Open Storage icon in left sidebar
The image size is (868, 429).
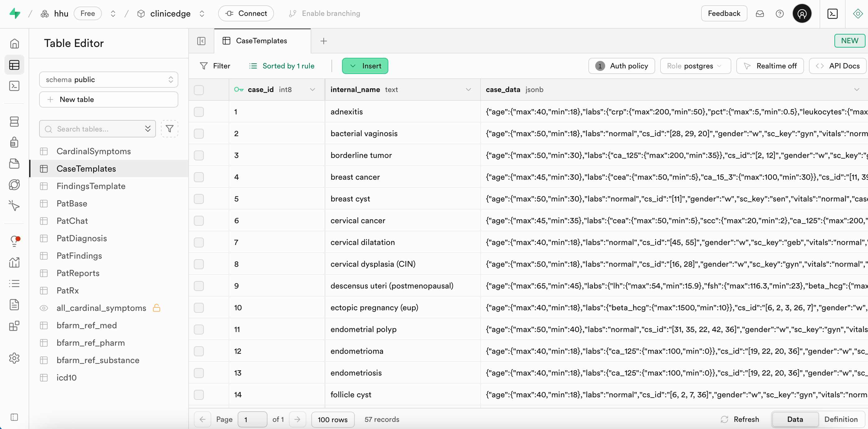click(x=14, y=164)
